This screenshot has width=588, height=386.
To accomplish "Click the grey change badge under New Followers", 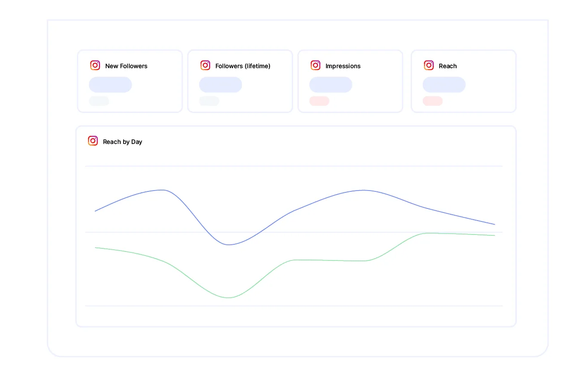I will tap(99, 101).
